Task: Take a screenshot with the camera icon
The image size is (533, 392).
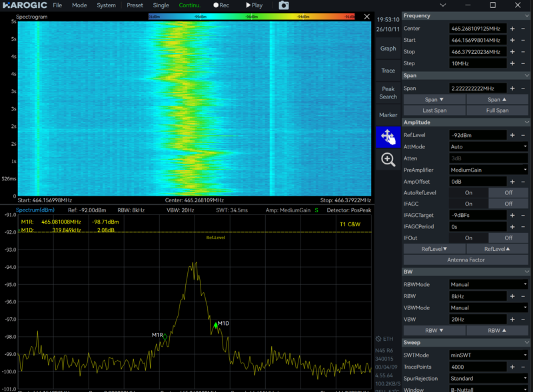Action: [x=284, y=5]
